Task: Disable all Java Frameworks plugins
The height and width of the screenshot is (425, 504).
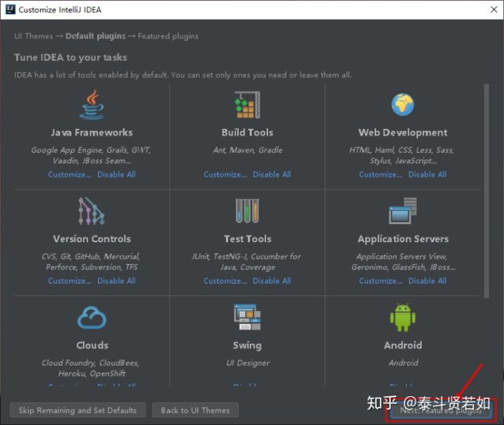Action: (116, 174)
